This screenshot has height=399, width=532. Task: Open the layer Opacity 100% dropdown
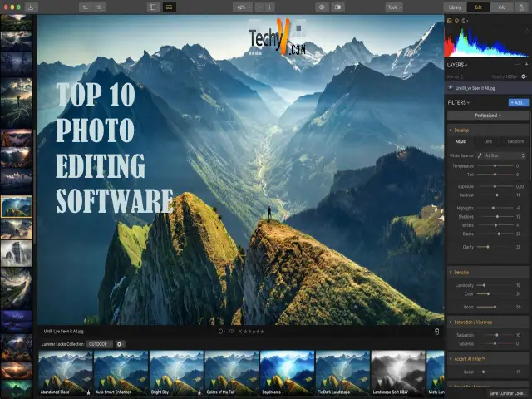click(505, 76)
